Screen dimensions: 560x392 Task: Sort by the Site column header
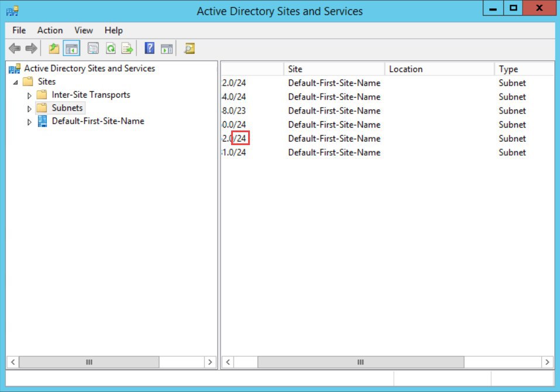[x=334, y=69]
